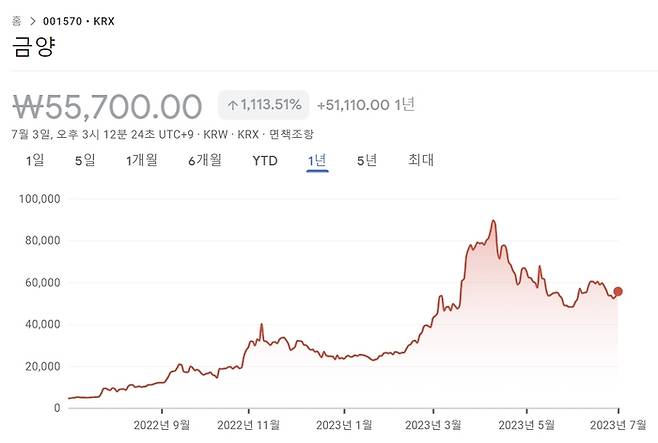Click the 2022년 11월 axis label

pyautogui.click(x=248, y=425)
